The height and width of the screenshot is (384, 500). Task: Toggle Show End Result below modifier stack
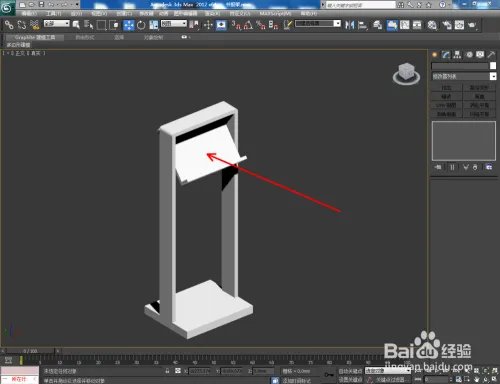pyautogui.click(x=452, y=167)
